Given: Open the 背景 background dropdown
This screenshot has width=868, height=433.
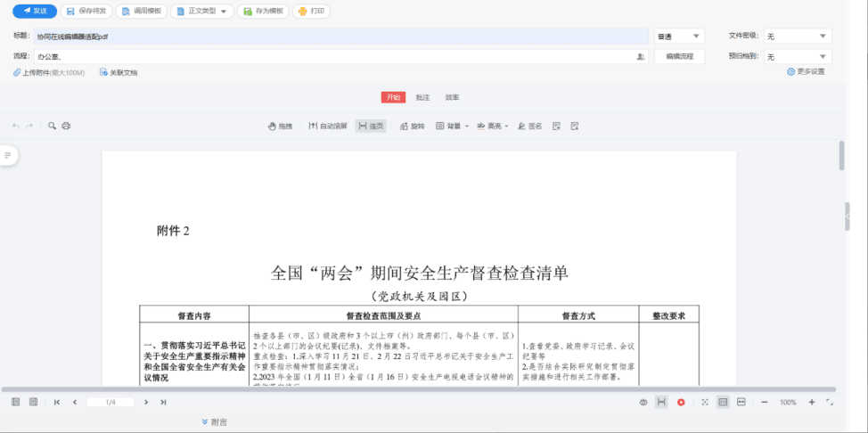Looking at the screenshot, I should (452, 127).
